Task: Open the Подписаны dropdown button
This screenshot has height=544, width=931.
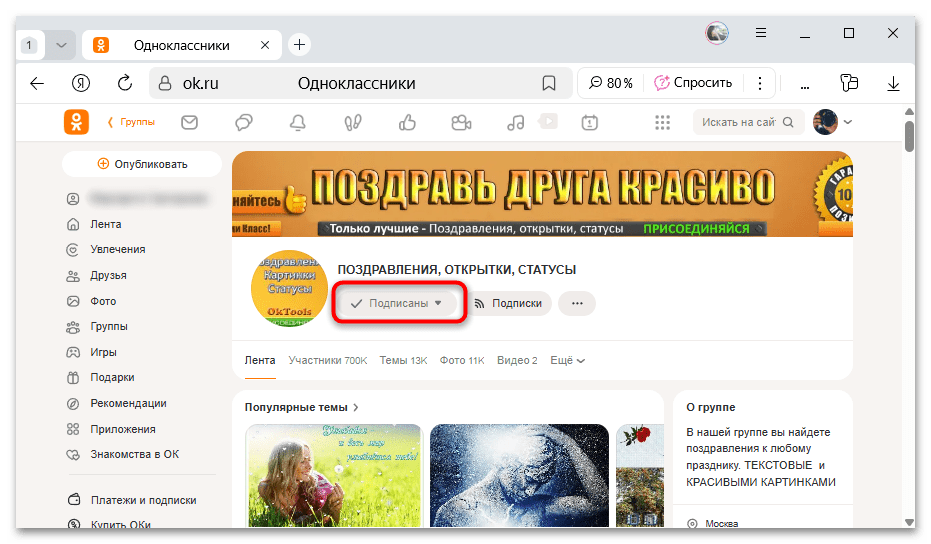Action: click(x=397, y=303)
